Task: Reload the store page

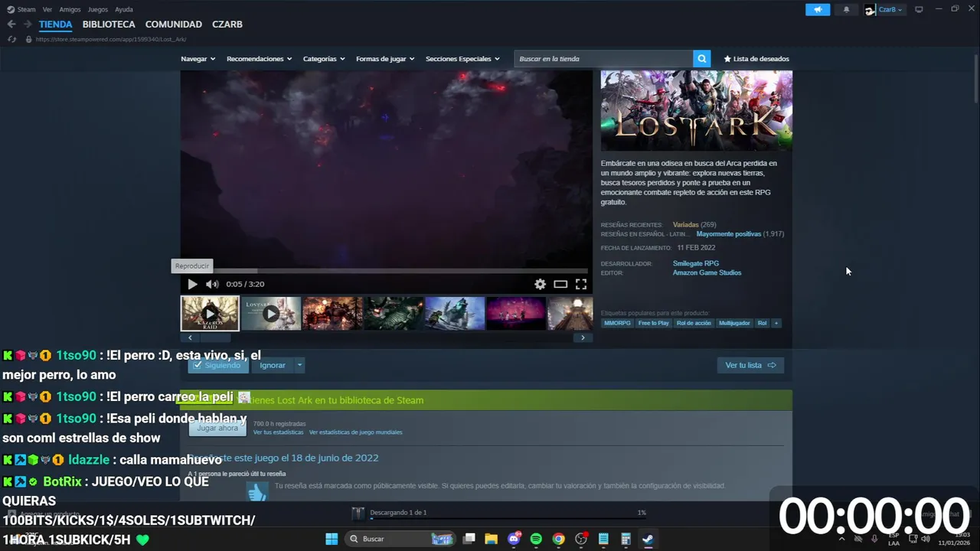Action: (11, 39)
